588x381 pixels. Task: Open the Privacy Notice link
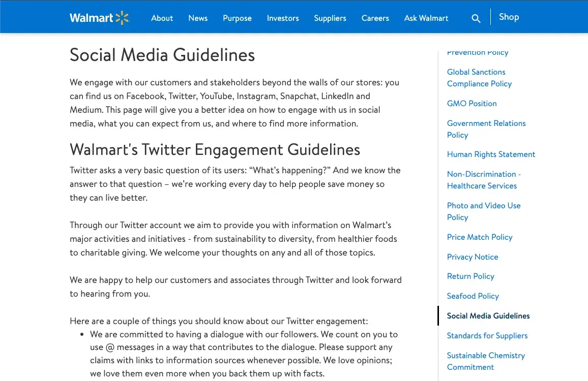473,257
